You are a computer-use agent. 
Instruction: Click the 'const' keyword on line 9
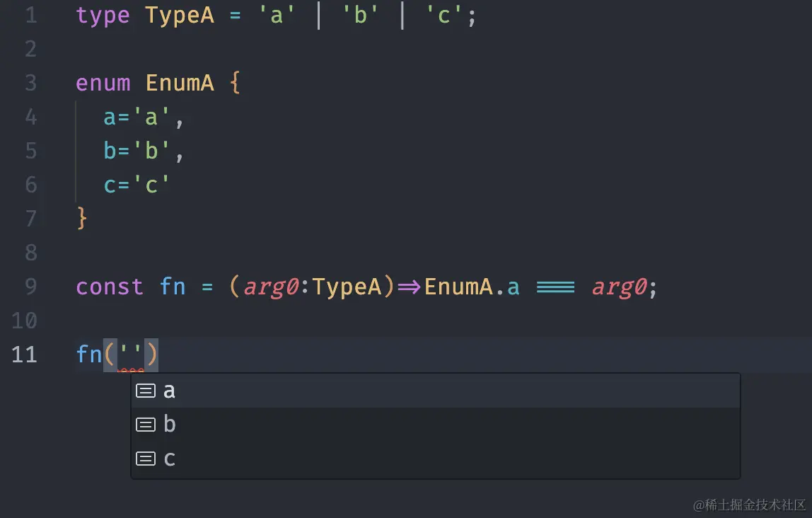click(109, 287)
